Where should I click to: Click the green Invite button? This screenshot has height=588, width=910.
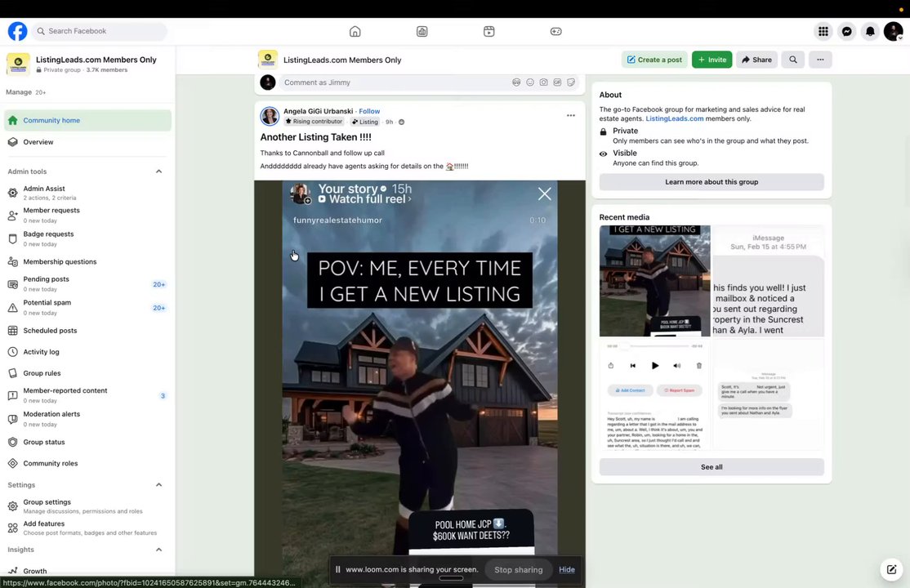click(711, 60)
